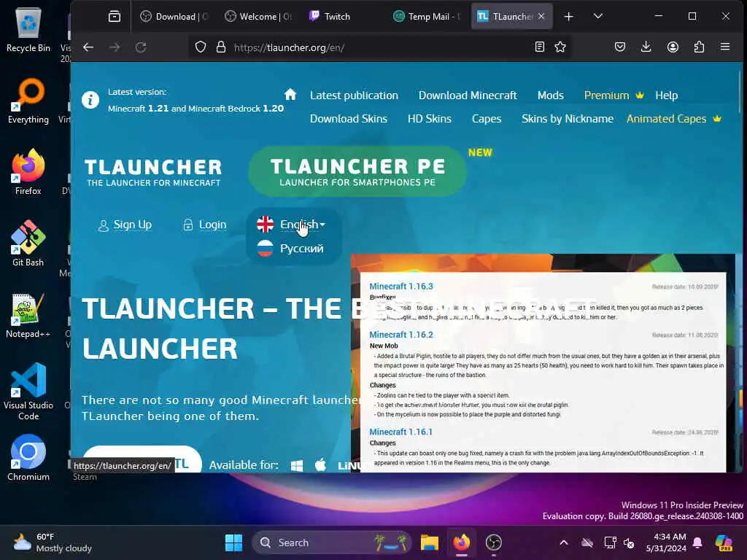Open File Explorer from taskbar
This screenshot has width=747, height=560.
[x=429, y=542]
